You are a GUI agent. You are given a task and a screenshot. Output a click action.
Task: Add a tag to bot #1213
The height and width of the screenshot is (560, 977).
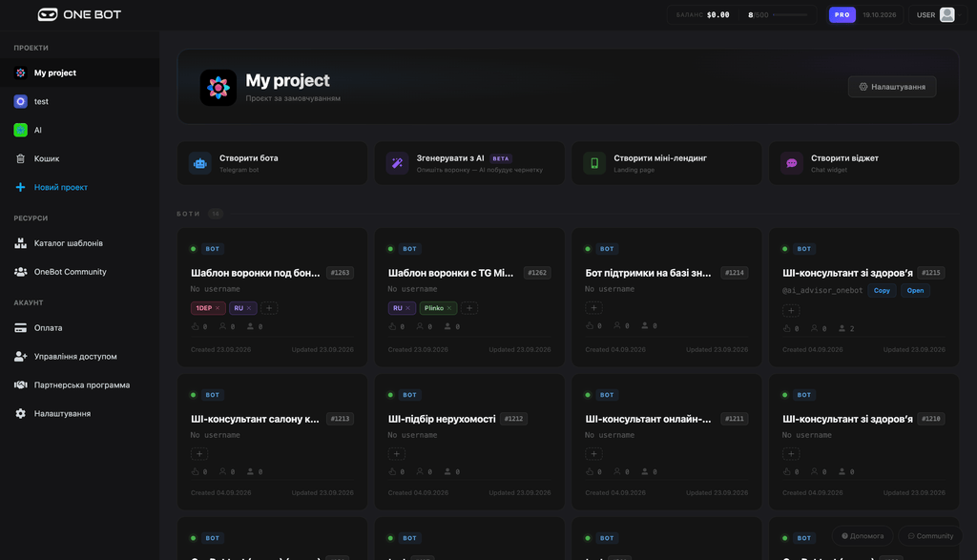click(x=199, y=454)
